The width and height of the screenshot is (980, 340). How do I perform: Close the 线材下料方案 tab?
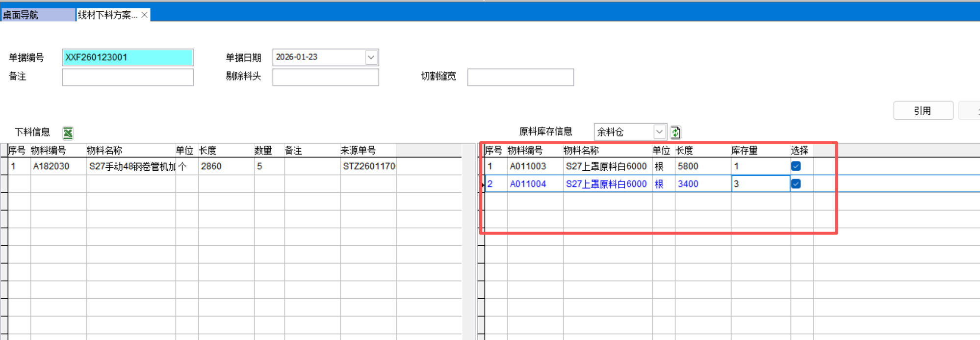pos(145,15)
